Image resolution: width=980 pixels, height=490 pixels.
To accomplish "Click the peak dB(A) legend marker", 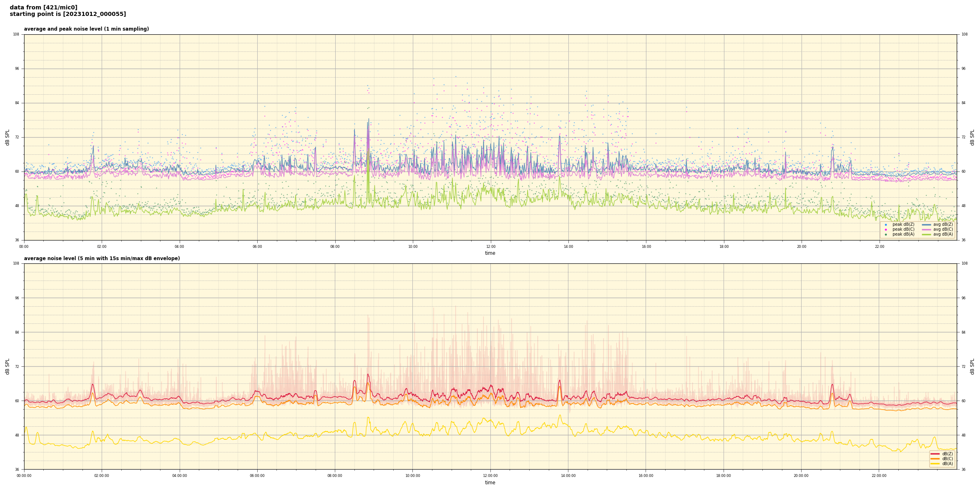I will click(x=886, y=234).
